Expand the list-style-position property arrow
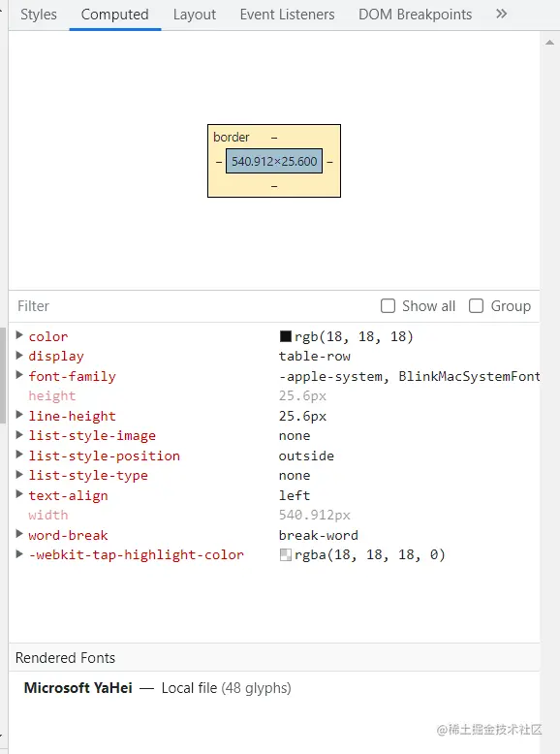This screenshot has width=560, height=754. pyautogui.click(x=19, y=455)
